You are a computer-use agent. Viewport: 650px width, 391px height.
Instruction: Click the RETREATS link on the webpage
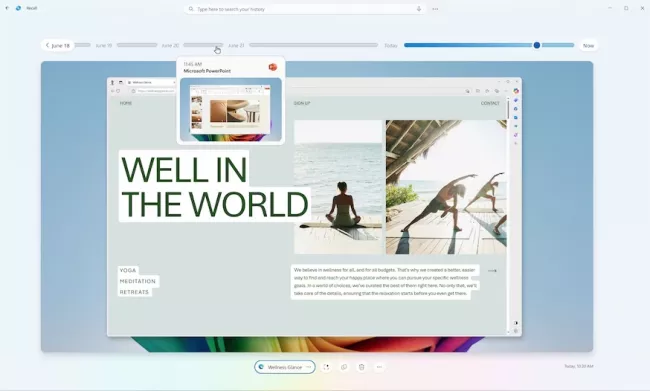pyautogui.click(x=134, y=292)
